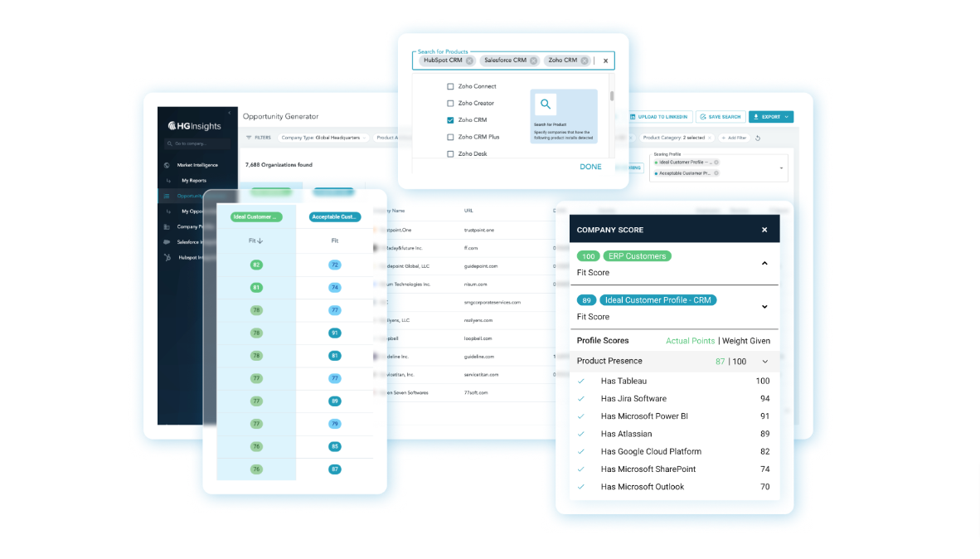Click the reset filters arrow icon

click(x=757, y=138)
